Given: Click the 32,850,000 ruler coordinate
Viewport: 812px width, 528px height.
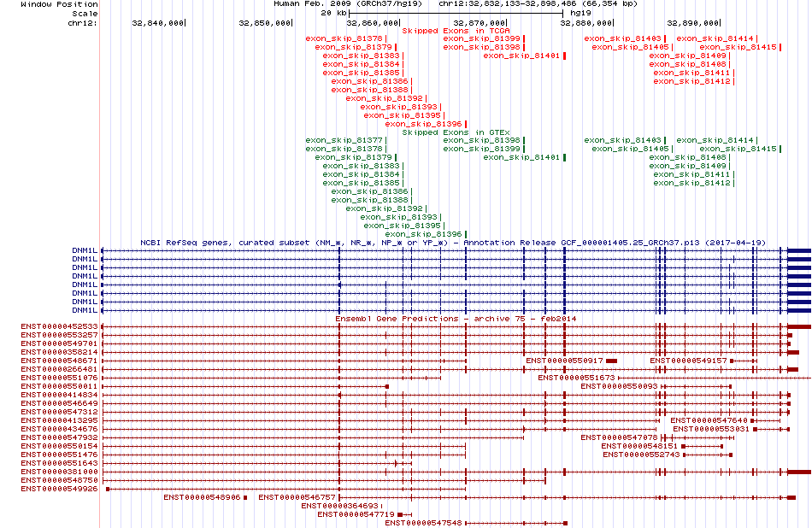Looking at the screenshot, I should click(265, 23).
